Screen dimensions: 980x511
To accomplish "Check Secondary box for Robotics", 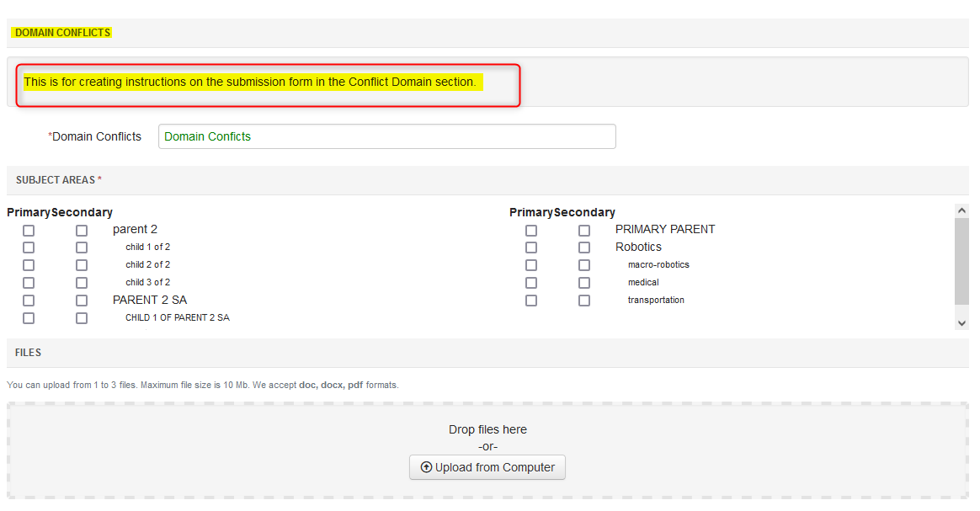I will [x=584, y=248].
